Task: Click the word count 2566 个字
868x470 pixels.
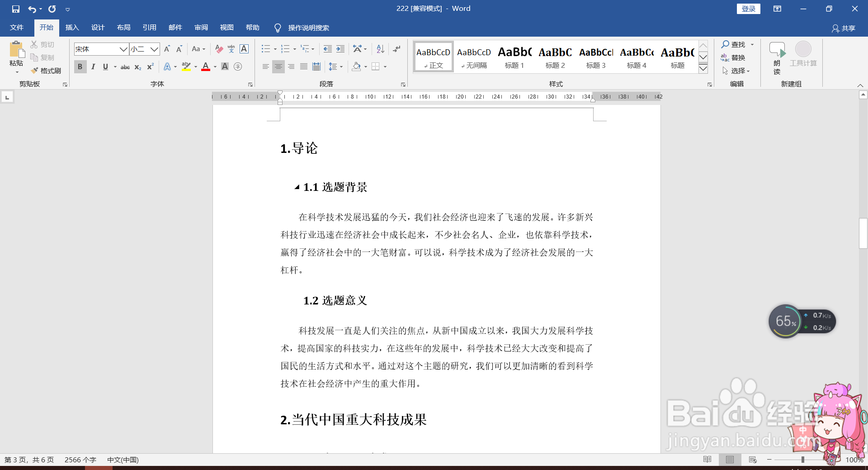Action: coord(80,460)
